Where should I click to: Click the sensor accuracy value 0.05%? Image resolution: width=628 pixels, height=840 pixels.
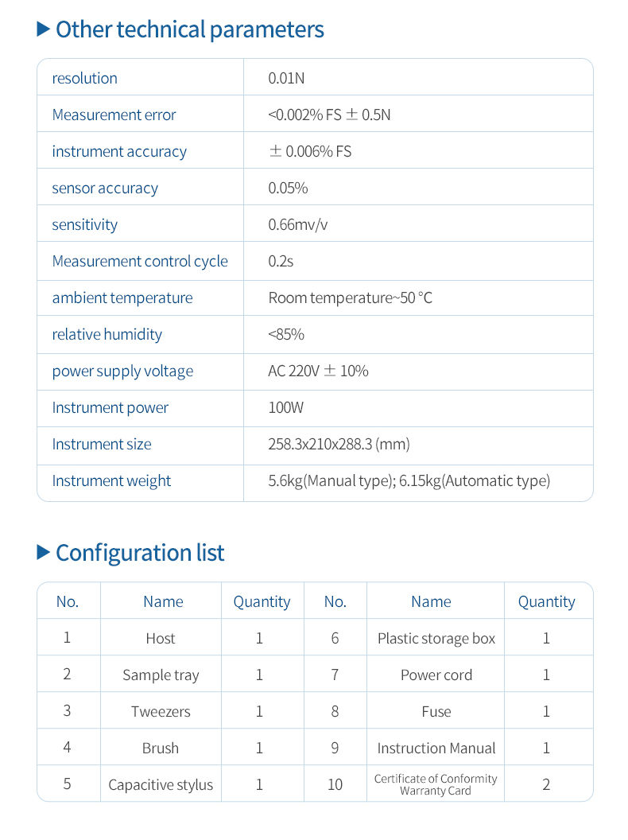(x=288, y=188)
